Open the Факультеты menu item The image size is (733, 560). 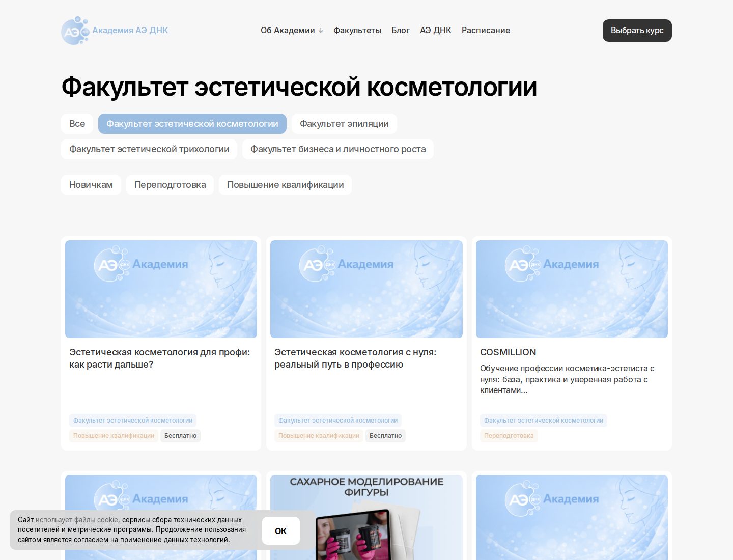(x=357, y=30)
